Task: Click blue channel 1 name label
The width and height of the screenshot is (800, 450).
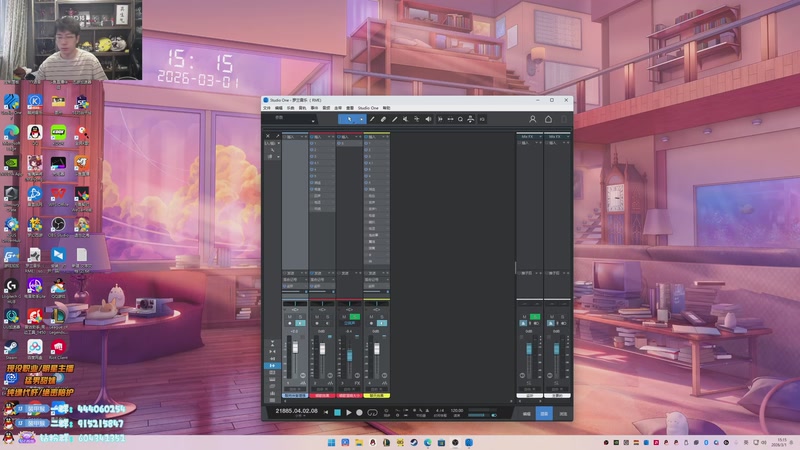Action: coord(295,395)
